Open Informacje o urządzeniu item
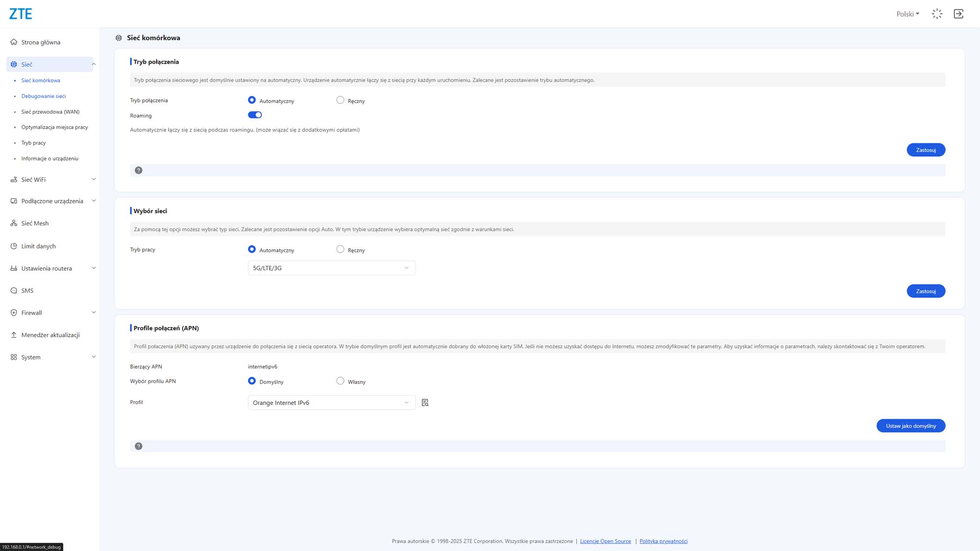Viewport: 980px width, 551px height. pos(50,159)
